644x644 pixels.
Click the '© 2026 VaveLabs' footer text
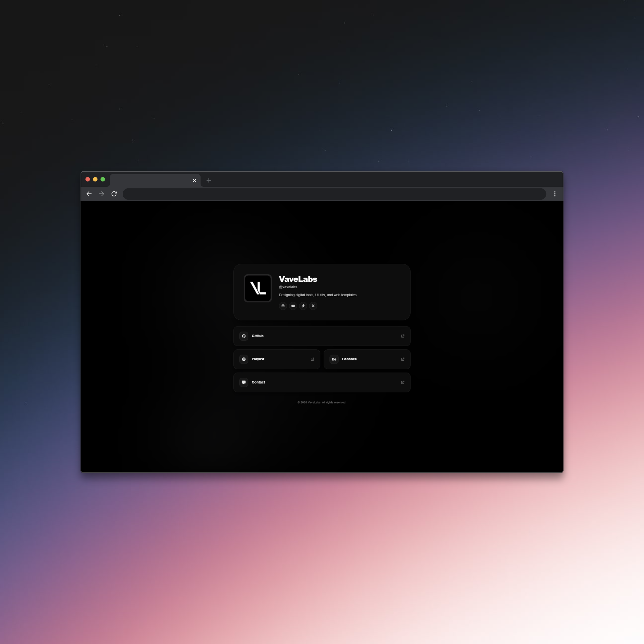(x=322, y=402)
